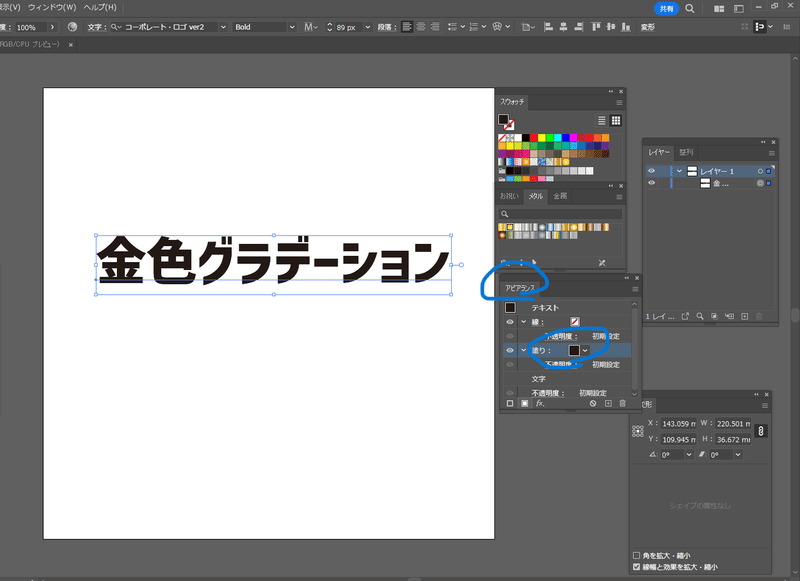Viewport: 800px width, 581px height.
Task: Click horizontal align center icon
Action: coord(563,27)
